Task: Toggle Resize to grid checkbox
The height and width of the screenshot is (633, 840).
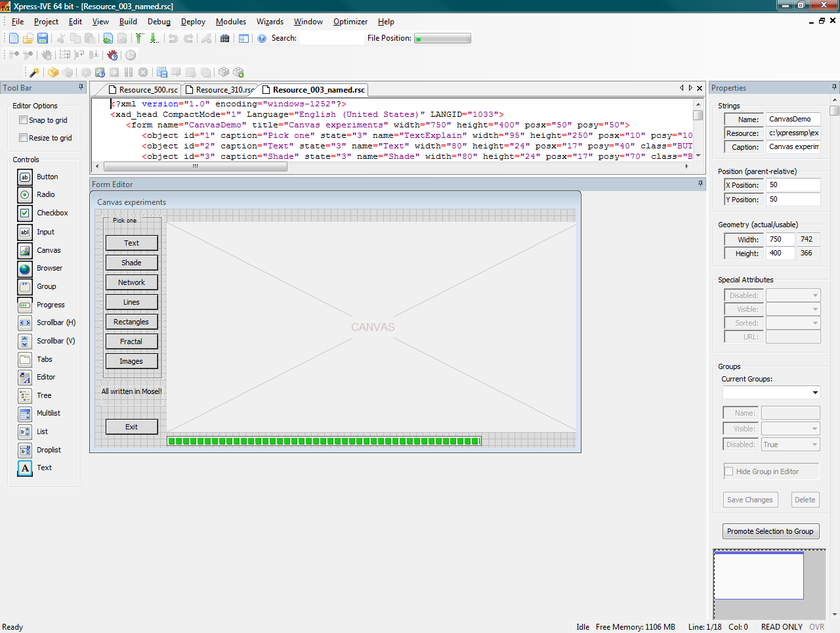Action: click(24, 138)
